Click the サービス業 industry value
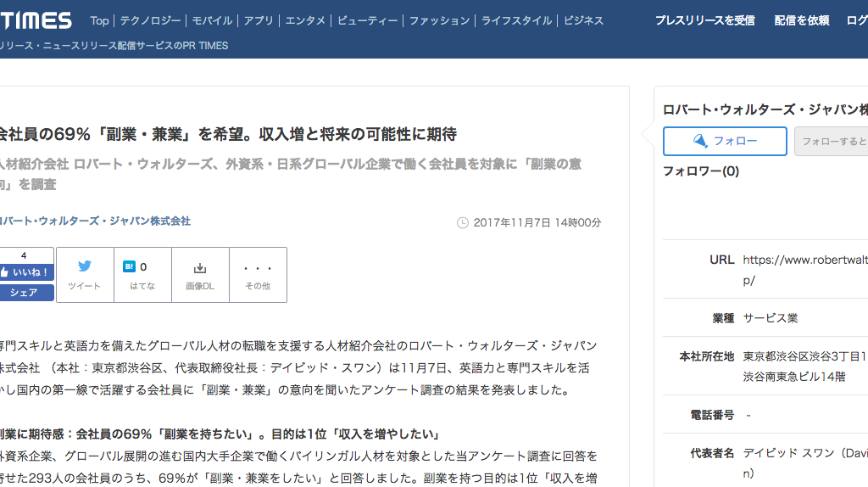 click(x=770, y=318)
